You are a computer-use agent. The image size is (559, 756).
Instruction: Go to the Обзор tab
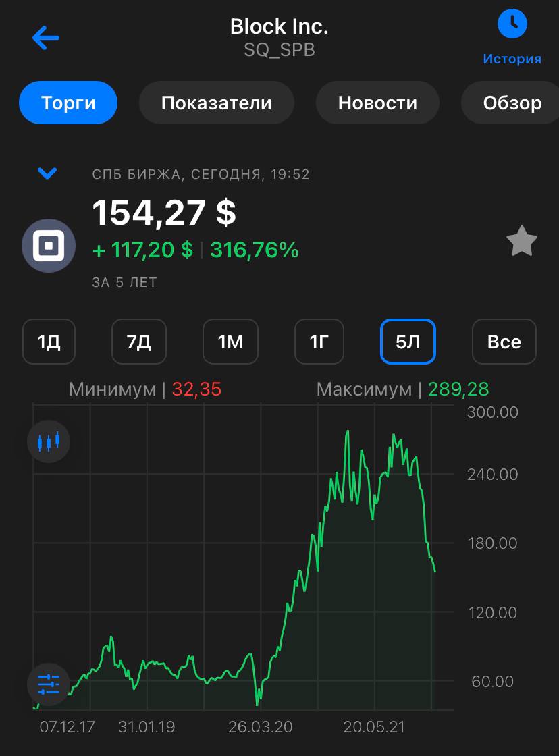tap(510, 103)
